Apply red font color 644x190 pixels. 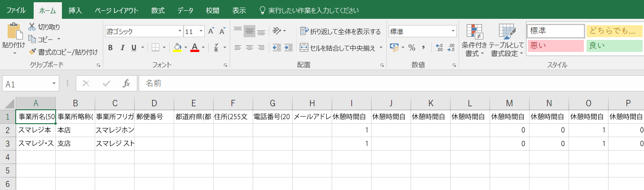point(194,47)
